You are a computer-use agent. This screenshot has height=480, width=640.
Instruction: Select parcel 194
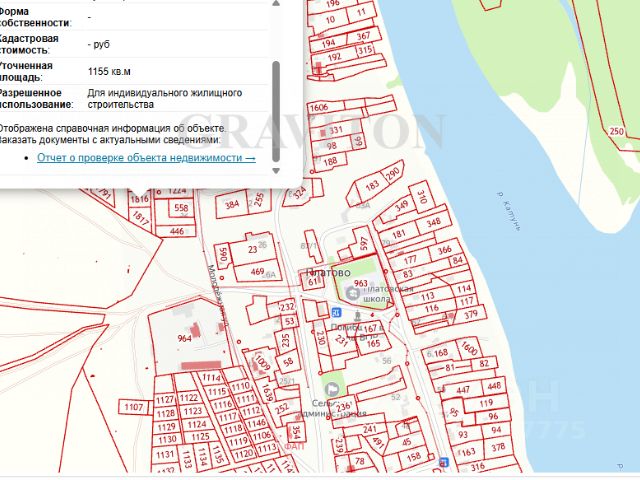(x=328, y=42)
